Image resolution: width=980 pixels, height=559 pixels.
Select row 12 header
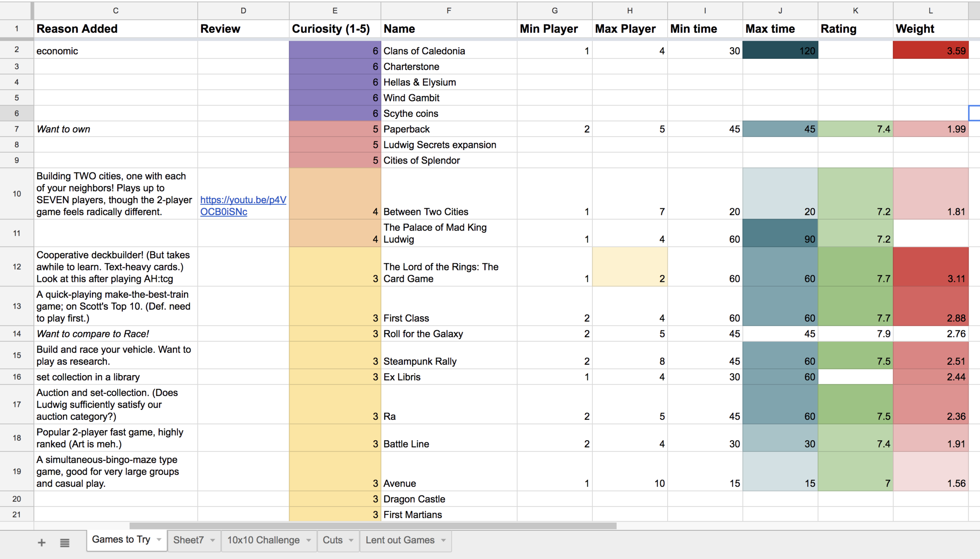coord(17,267)
